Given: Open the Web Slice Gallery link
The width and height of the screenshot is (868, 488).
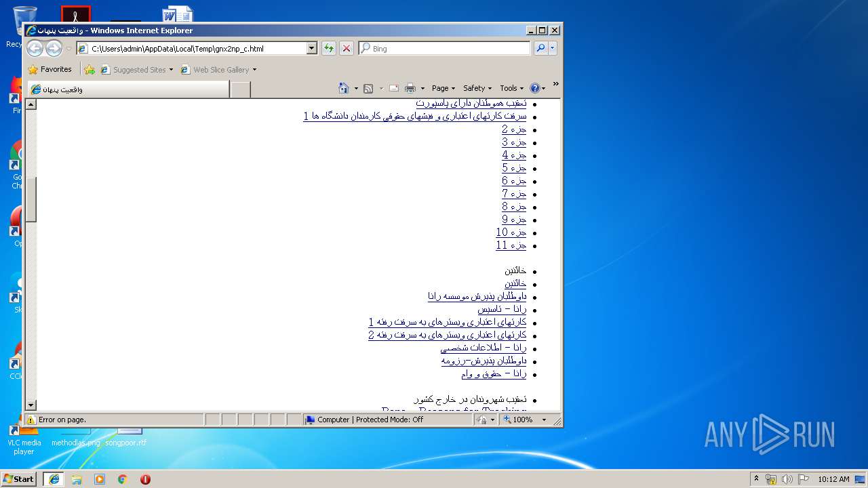Looking at the screenshot, I should [218, 69].
